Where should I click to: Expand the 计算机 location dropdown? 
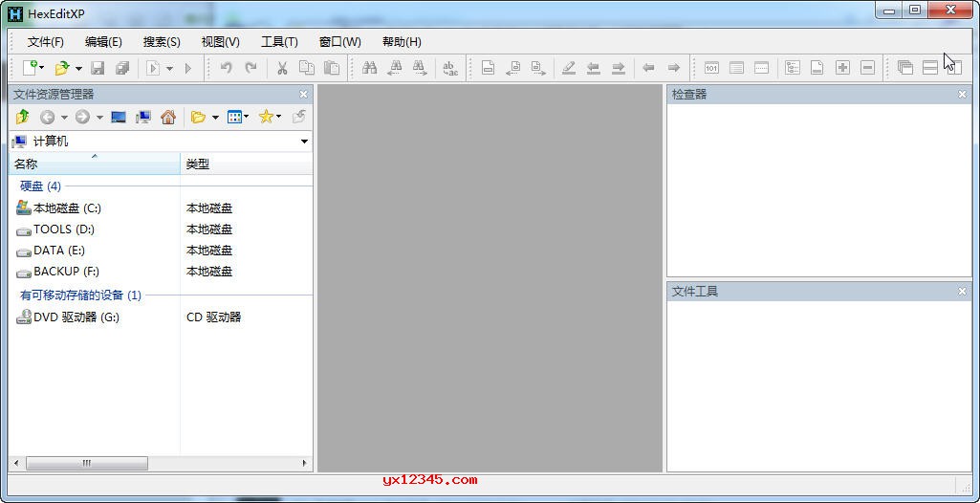click(304, 142)
